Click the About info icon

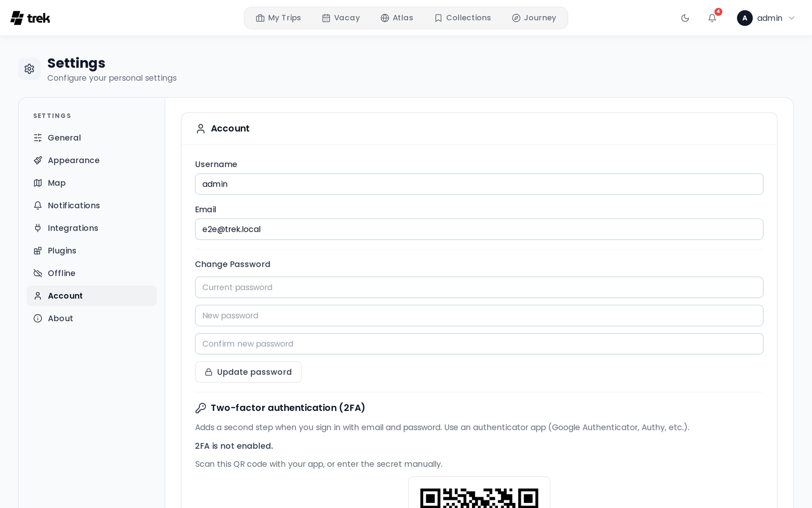(x=38, y=318)
